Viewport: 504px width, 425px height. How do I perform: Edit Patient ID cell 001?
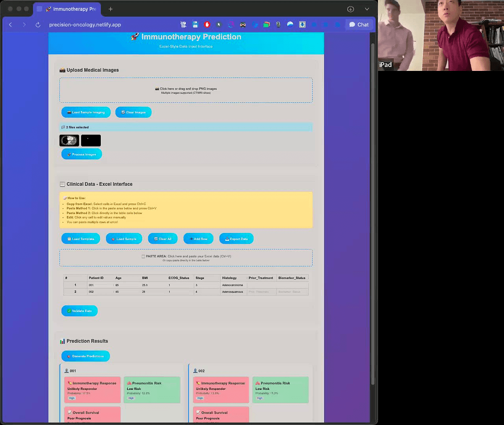pyautogui.click(x=100, y=285)
